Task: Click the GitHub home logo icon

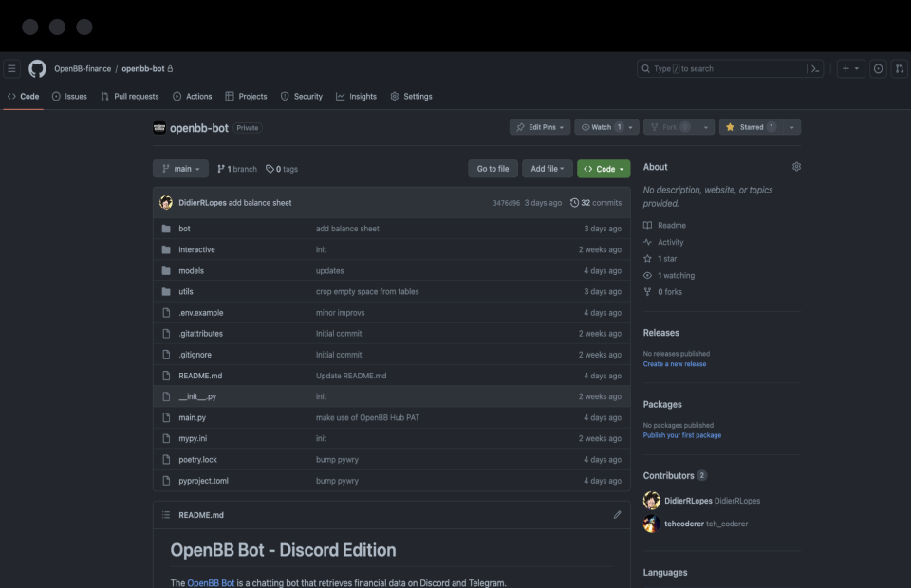Action: tap(37, 67)
